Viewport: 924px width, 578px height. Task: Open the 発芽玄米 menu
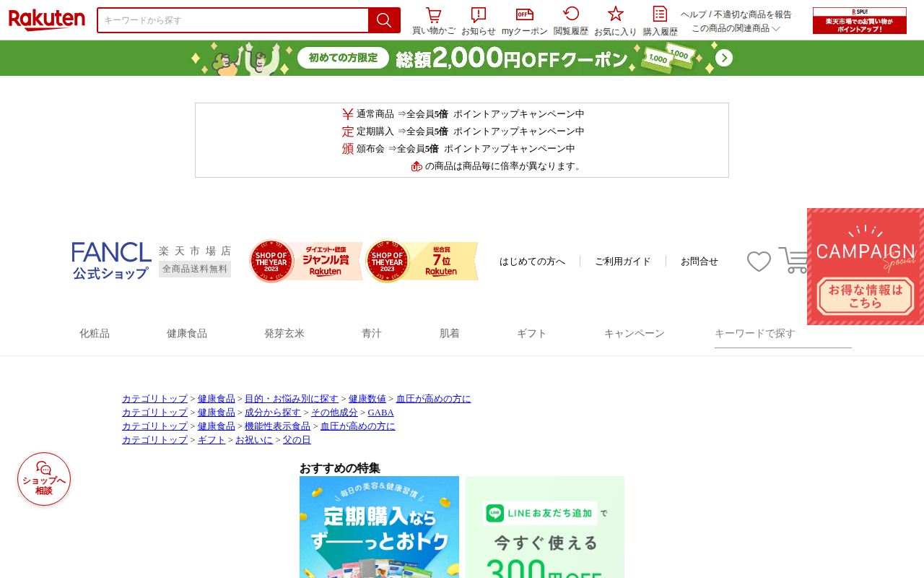(x=284, y=334)
